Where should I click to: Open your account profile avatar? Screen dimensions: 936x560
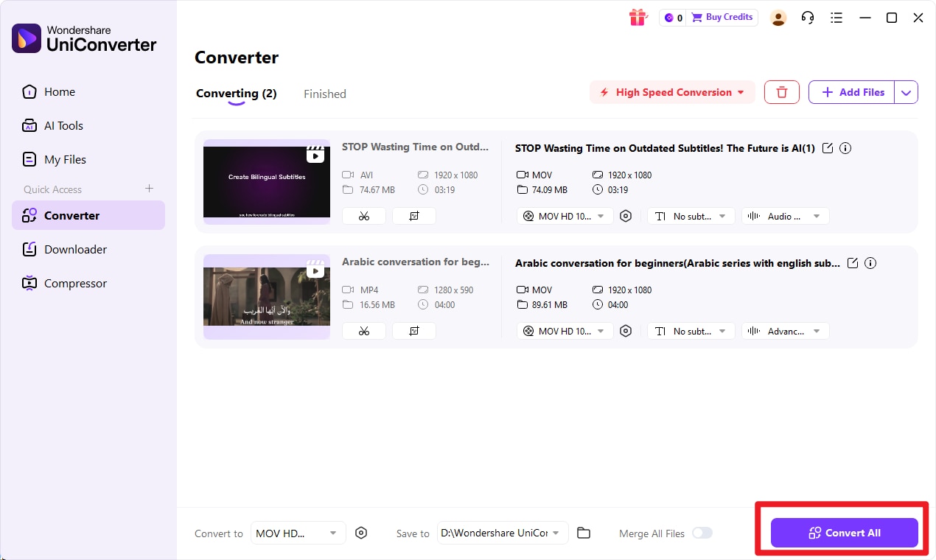pyautogui.click(x=778, y=18)
